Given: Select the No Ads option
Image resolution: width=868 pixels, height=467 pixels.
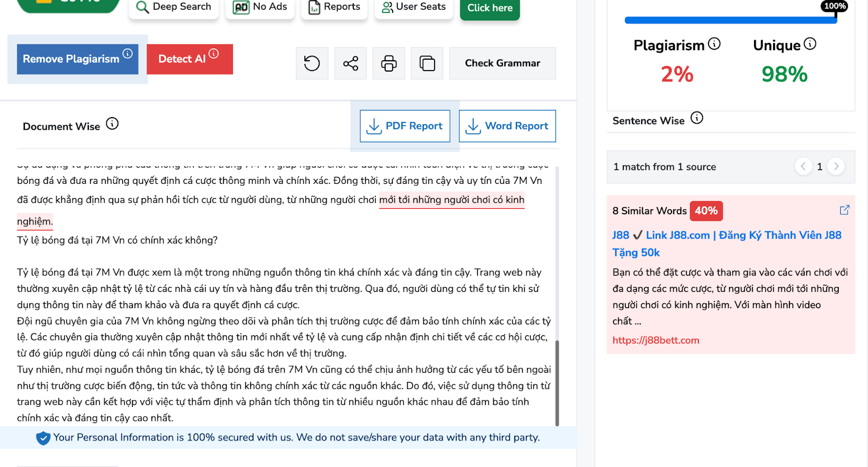Looking at the screenshot, I should pos(260,7).
